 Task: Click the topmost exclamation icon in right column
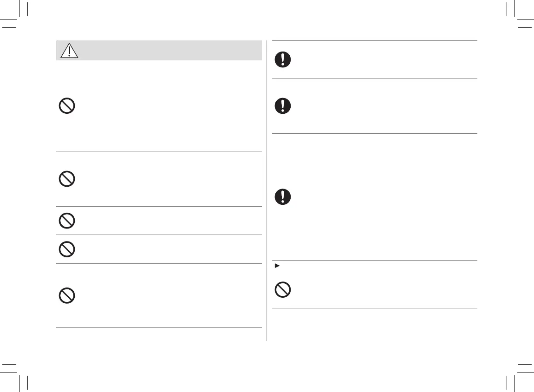pos(283,59)
